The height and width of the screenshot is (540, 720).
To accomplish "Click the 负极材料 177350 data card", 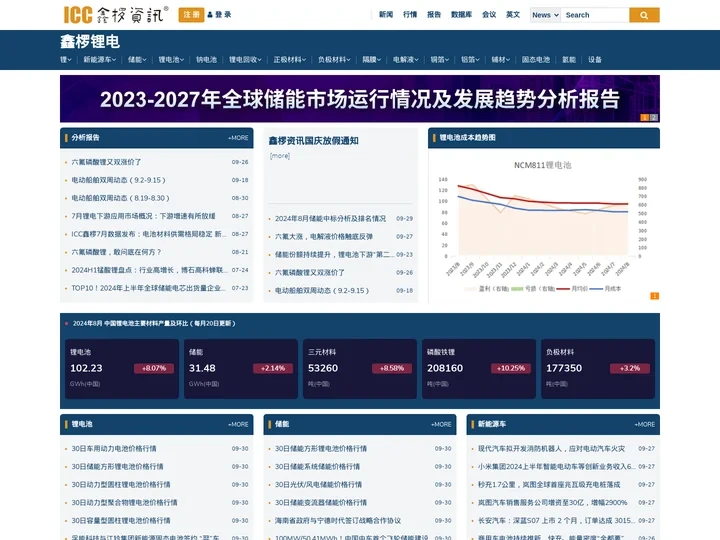I will [597, 368].
